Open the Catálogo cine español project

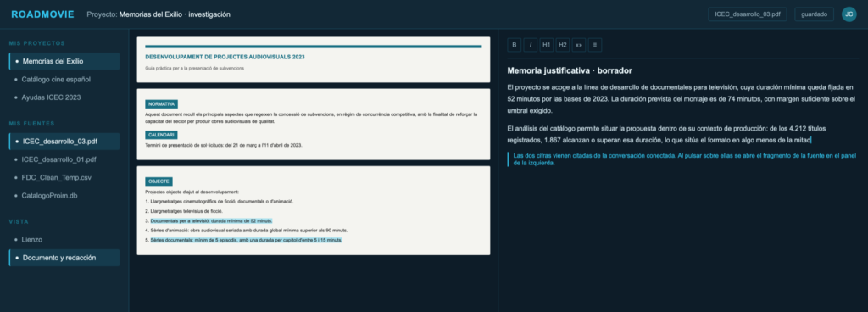tap(64, 79)
